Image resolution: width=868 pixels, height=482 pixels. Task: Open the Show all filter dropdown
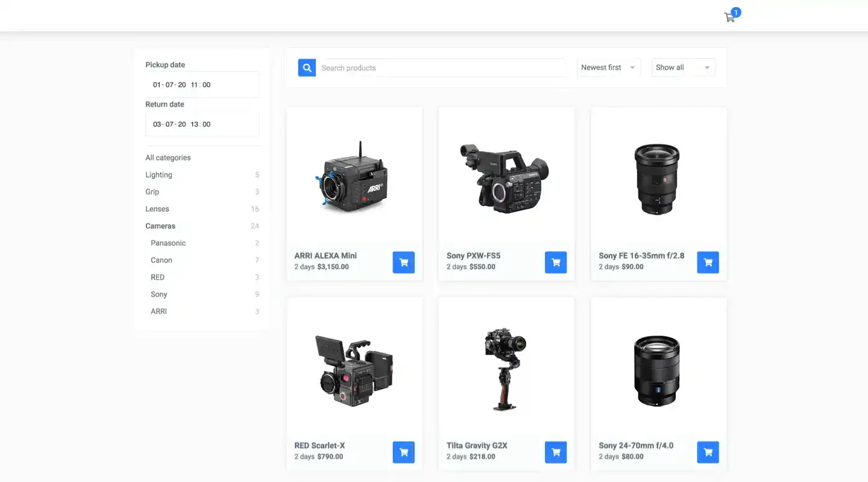[x=683, y=67]
